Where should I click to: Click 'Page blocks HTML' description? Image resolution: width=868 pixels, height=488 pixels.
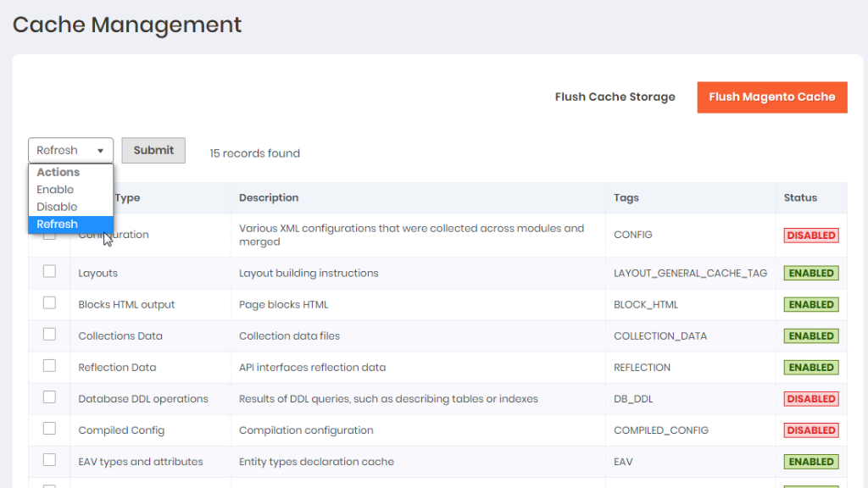(283, 304)
